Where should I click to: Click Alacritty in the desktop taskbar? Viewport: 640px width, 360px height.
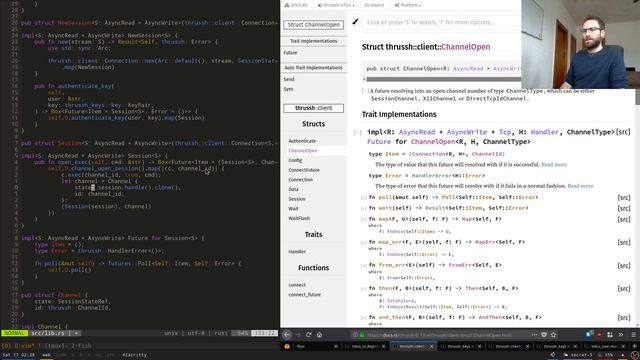(134, 355)
